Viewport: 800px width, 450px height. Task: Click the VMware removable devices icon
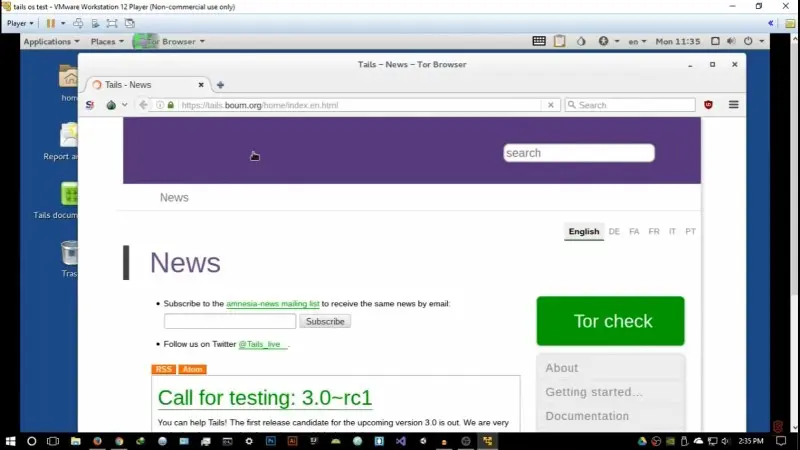(95, 23)
